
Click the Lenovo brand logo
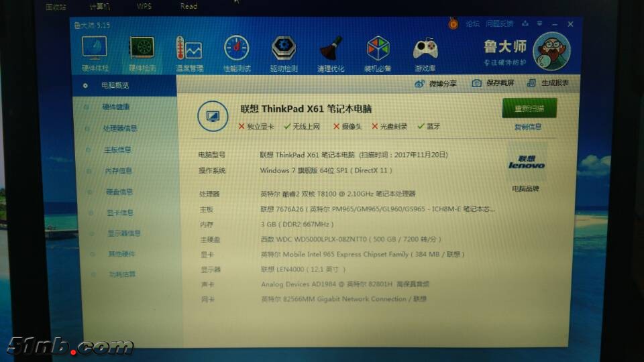click(x=527, y=162)
